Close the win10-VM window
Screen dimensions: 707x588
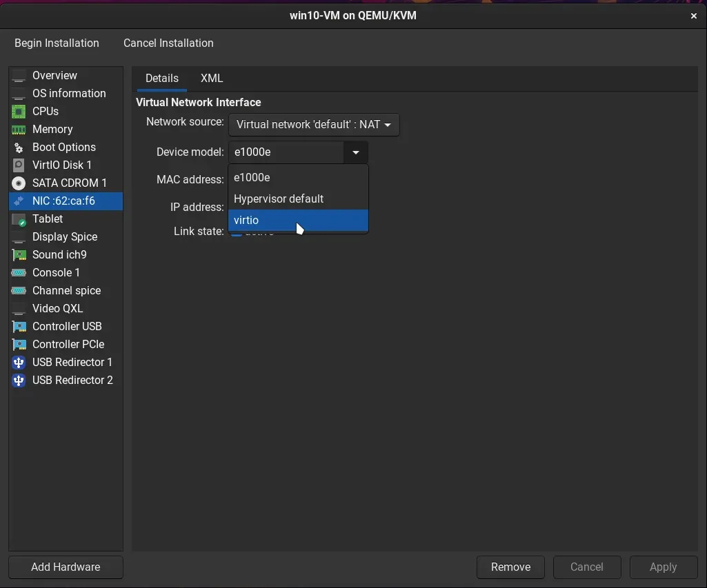pyautogui.click(x=693, y=17)
